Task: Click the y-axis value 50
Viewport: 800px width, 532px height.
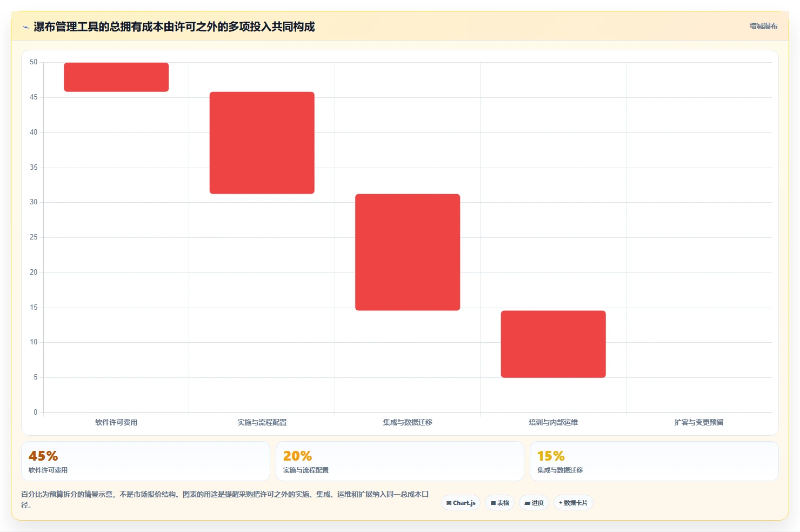Action: 34,62
